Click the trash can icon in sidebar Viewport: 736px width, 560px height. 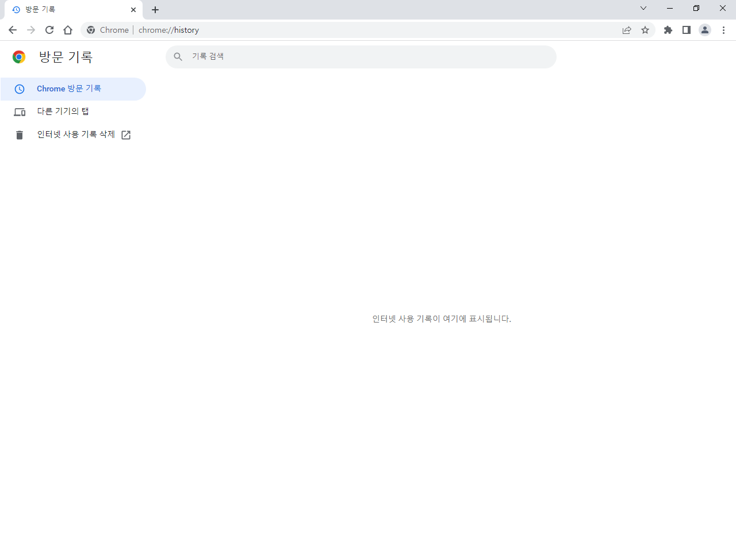[20, 135]
